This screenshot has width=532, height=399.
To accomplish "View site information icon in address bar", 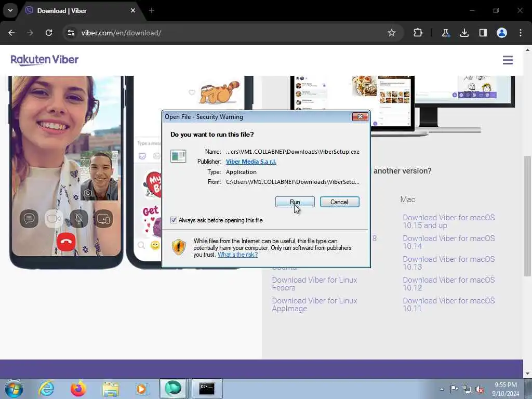I will click(71, 33).
